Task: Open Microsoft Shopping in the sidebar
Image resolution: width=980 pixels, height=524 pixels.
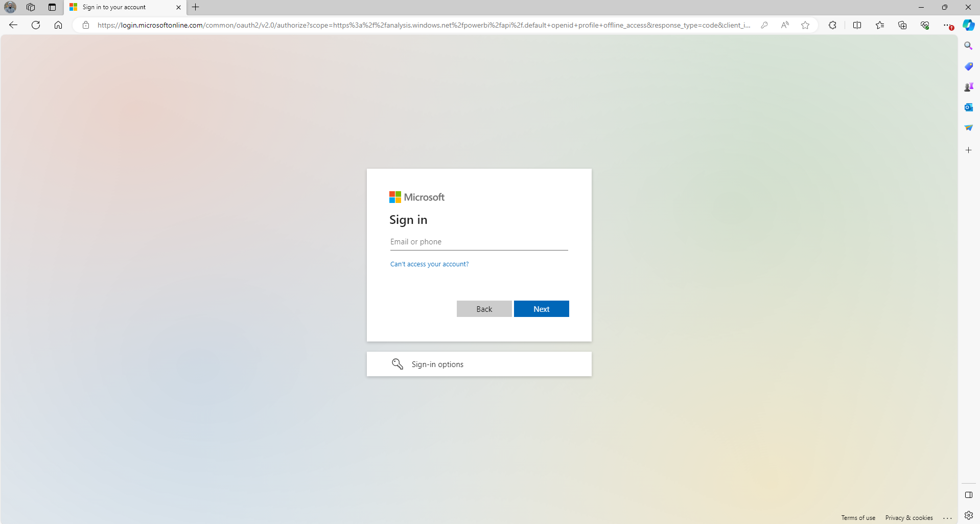Action: click(968, 66)
